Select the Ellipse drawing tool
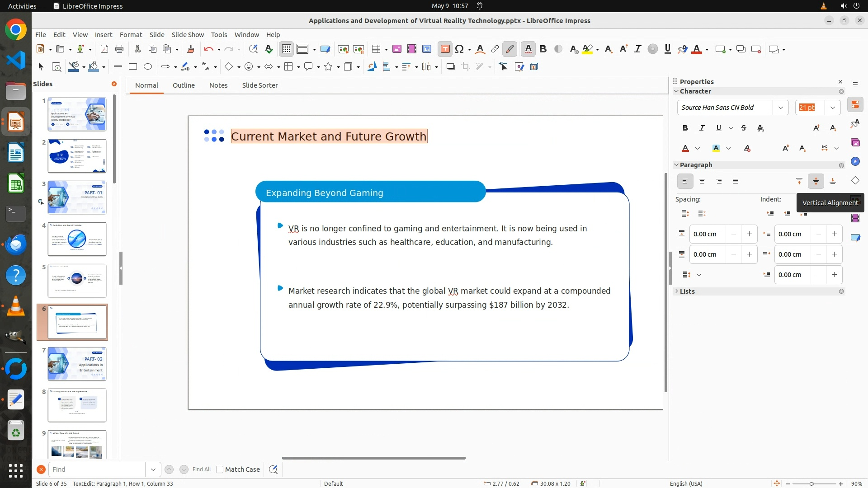868x488 pixels. click(x=148, y=67)
